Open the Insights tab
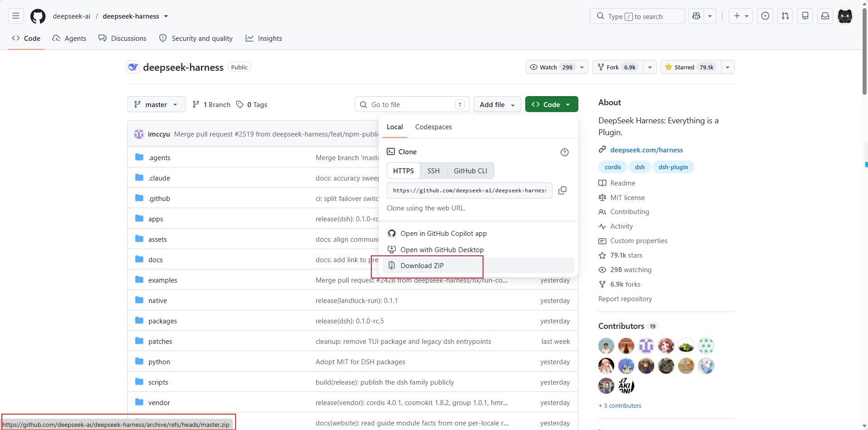Image resolution: width=868 pixels, height=430 pixels. coord(264,39)
